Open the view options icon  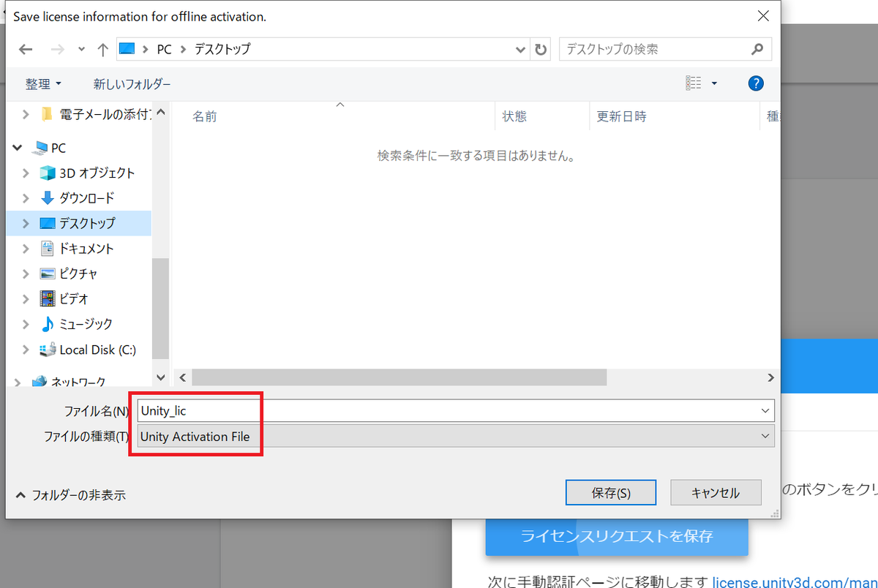click(694, 83)
